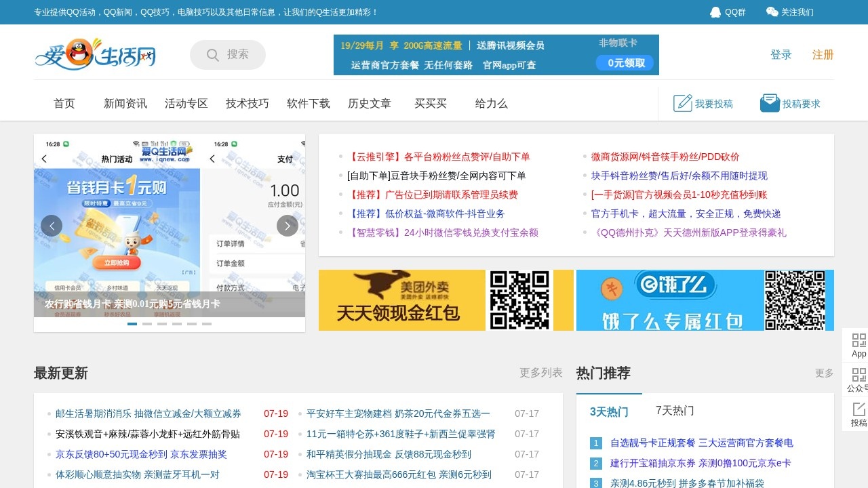
Task: Open article 和平精英假分抽现金
Action: tap(389, 454)
